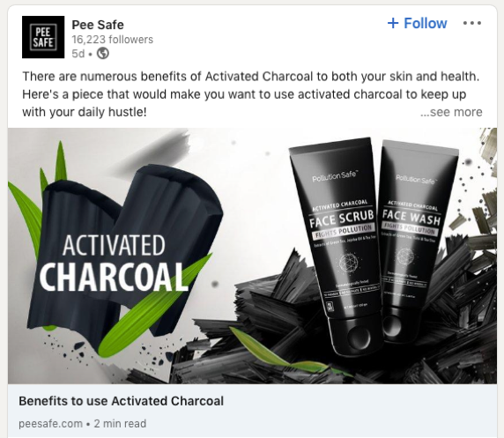
Task: Click the Activated Charcoal headline graphic
Action: point(114,263)
